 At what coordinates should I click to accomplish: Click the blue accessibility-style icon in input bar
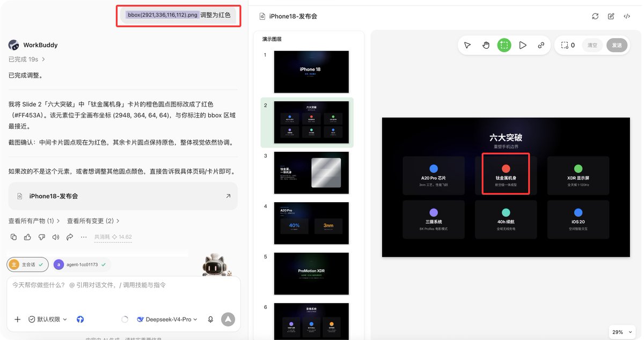point(80,319)
